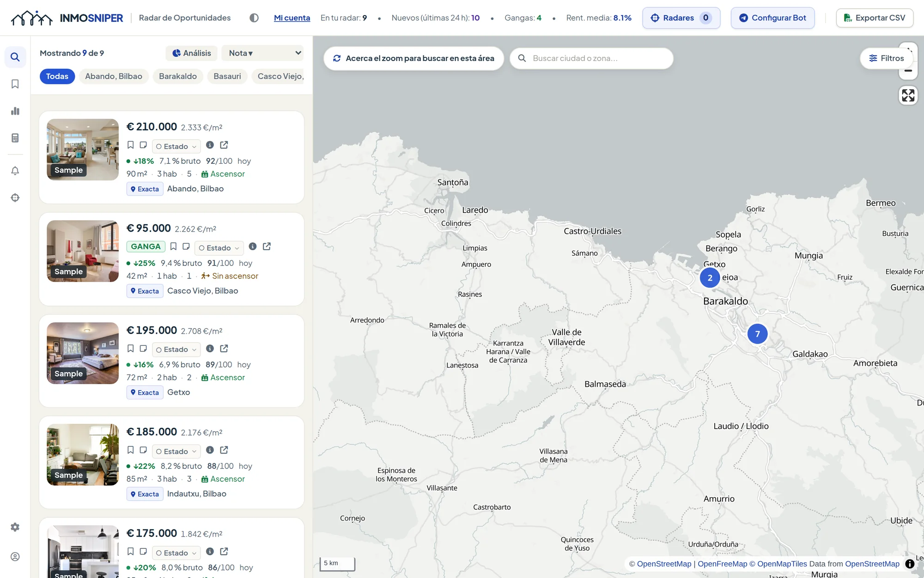Bookmark the €175.000 listing
This screenshot has width=924, height=578.
[x=131, y=552]
